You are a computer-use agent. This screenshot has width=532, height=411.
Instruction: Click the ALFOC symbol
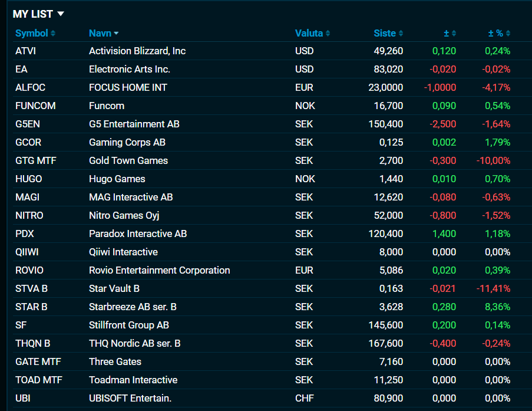click(x=30, y=88)
